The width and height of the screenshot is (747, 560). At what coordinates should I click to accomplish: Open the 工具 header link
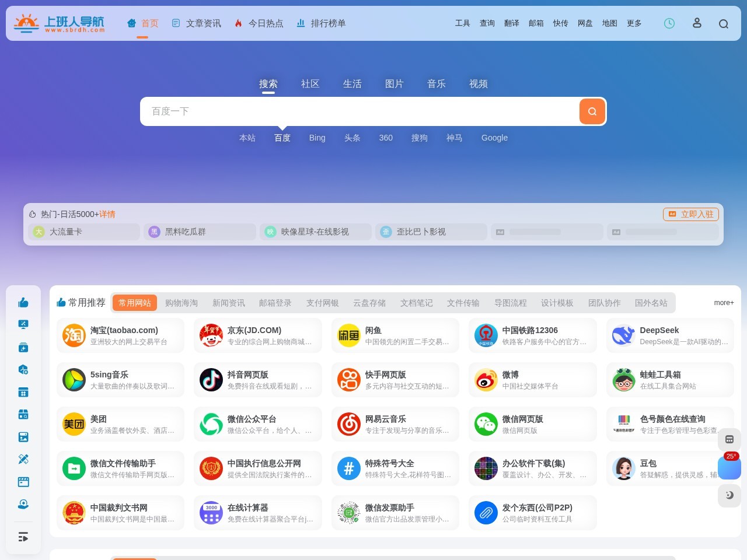click(463, 23)
